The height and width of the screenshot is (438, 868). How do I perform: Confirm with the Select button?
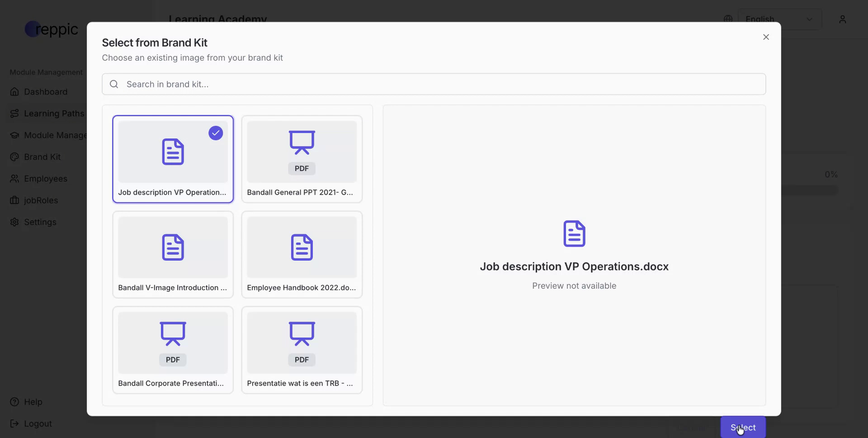tap(743, 427)
